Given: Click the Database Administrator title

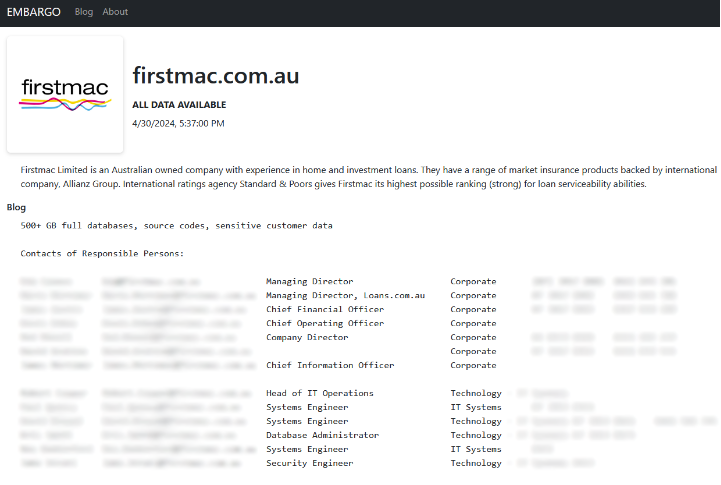Looking at the screenshot, I should (322, 436).
